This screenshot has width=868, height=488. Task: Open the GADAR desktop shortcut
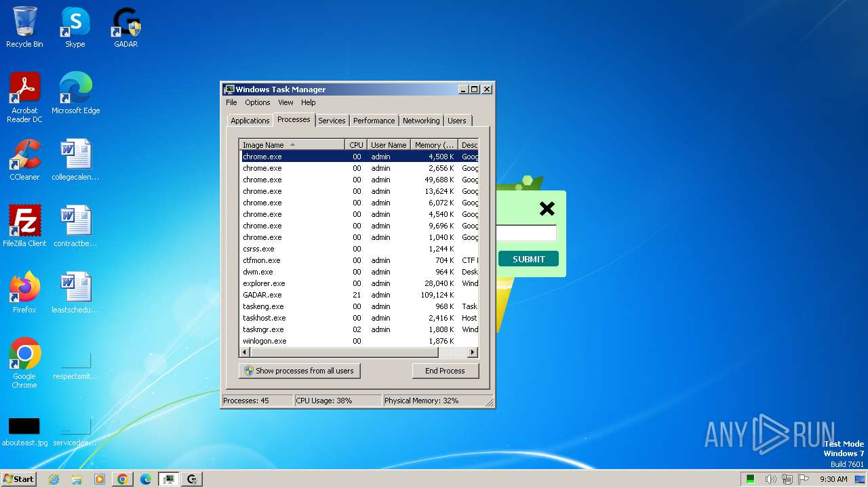[125, 27]
